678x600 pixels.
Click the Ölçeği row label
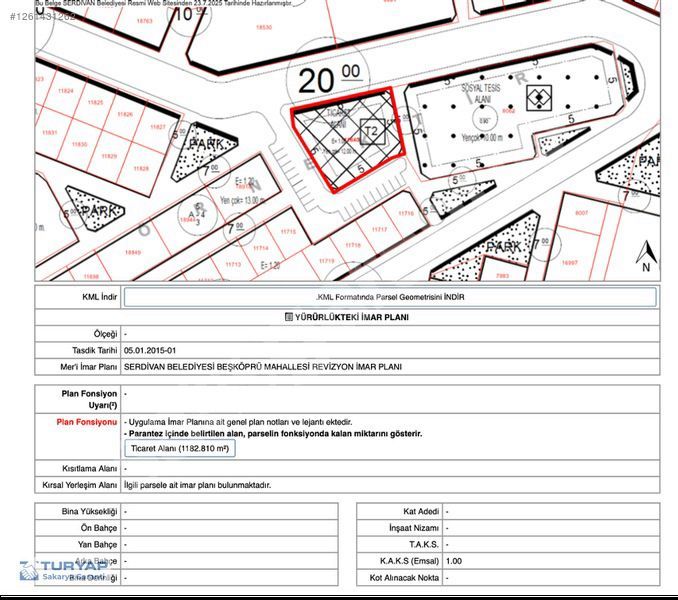tap(105, 334)
